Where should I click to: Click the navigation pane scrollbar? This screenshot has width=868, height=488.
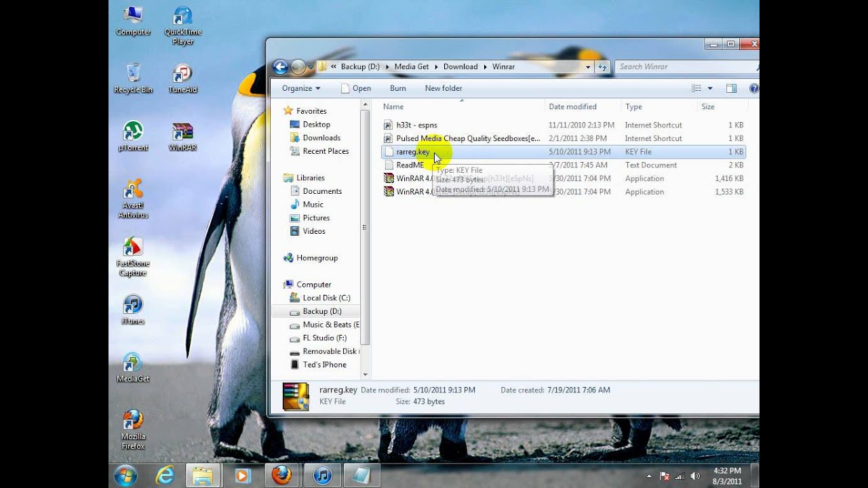(x=366, y=227)
